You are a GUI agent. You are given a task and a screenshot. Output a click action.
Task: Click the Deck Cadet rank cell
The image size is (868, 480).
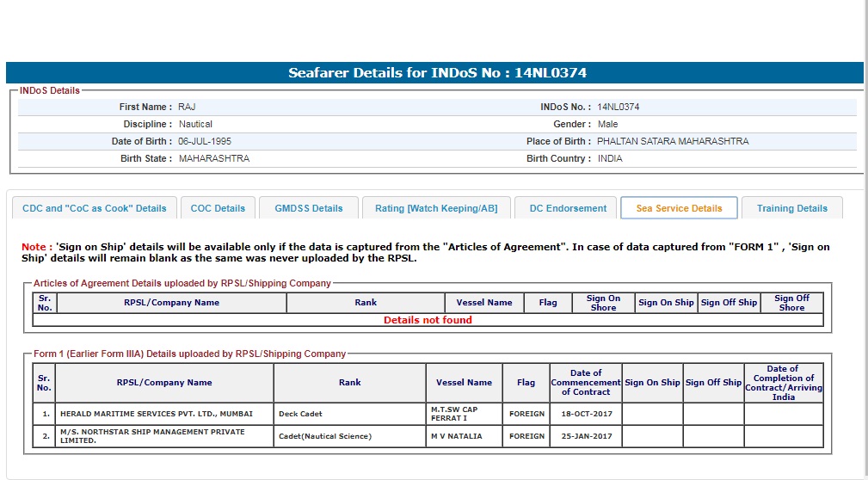[349, 414]
